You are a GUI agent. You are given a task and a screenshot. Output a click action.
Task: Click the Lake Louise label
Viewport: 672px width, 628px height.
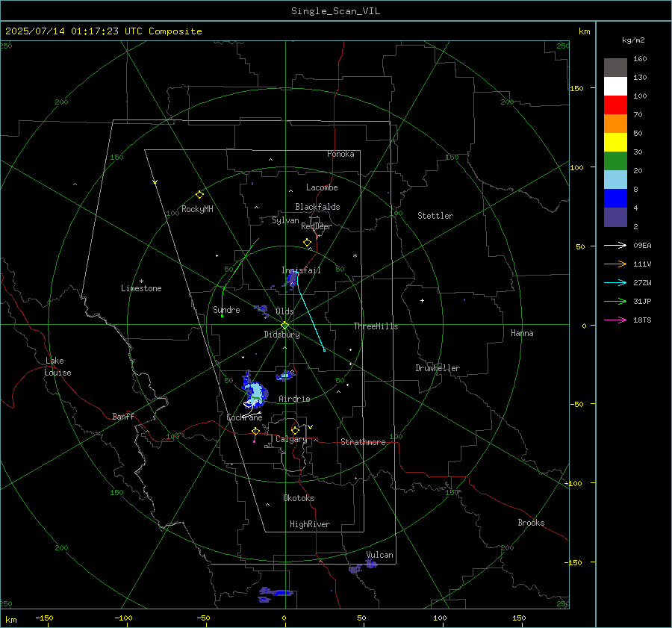click(x=57, y=367)
